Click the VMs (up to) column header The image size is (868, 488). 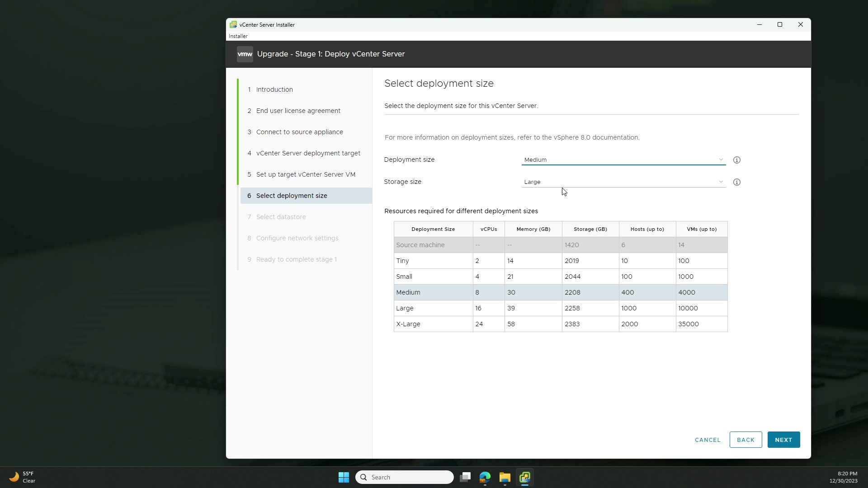702,229
